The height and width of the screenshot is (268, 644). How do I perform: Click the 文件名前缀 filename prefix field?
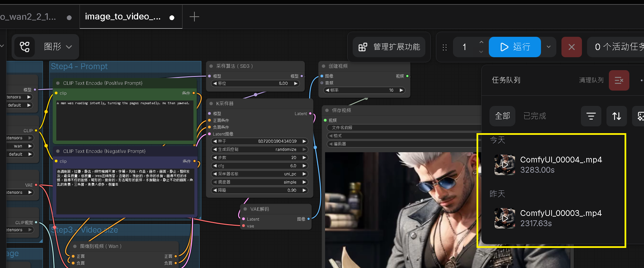404,128
